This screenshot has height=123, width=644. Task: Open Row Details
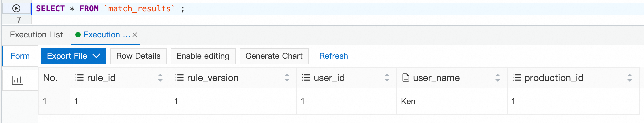point(138,56)
